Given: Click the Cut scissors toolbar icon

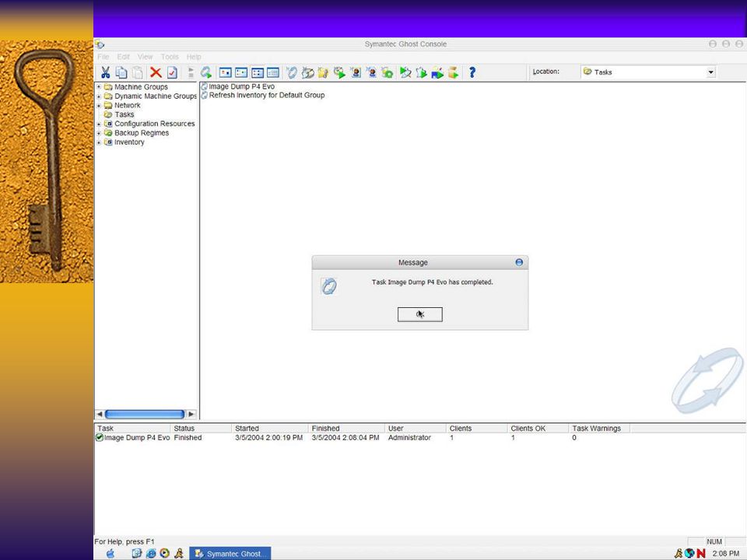Looking at the screenshot, I should 105,72.
